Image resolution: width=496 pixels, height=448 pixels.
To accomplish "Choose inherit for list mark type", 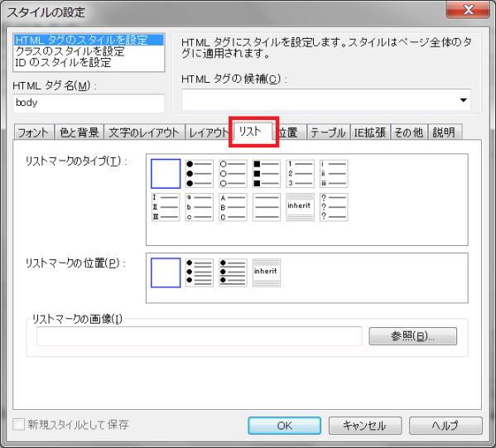I will [300, 207].
